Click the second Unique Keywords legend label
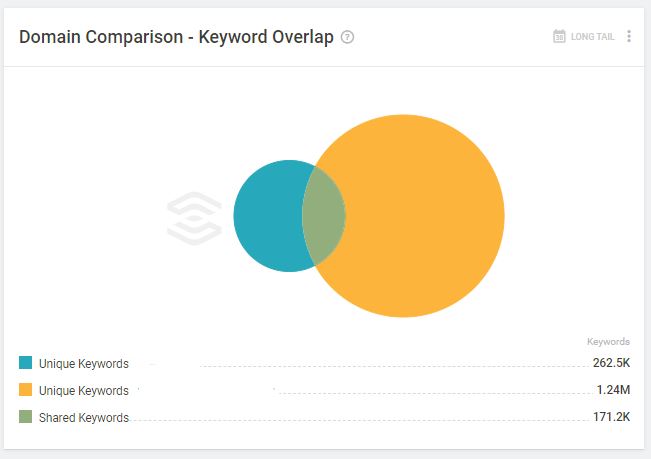This screenshot has height=459, width=651. pos(84,391)
